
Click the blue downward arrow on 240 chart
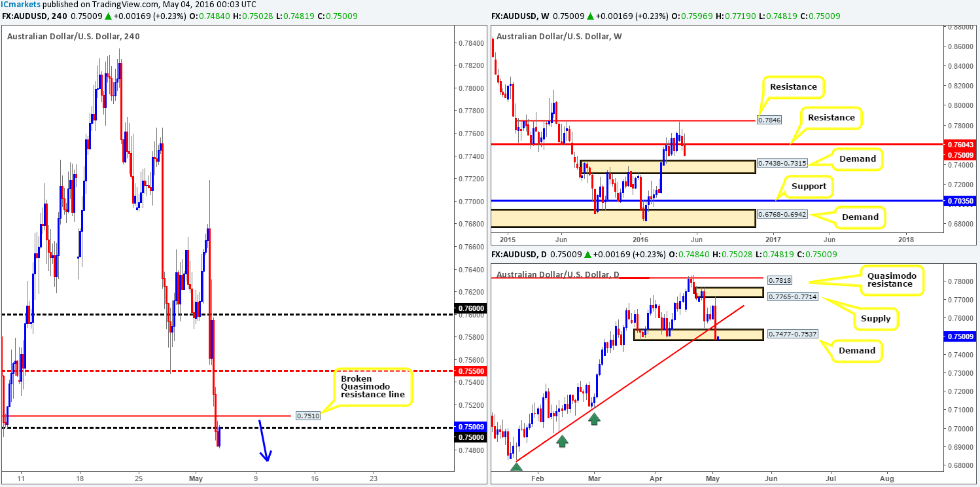pos(264,441)
